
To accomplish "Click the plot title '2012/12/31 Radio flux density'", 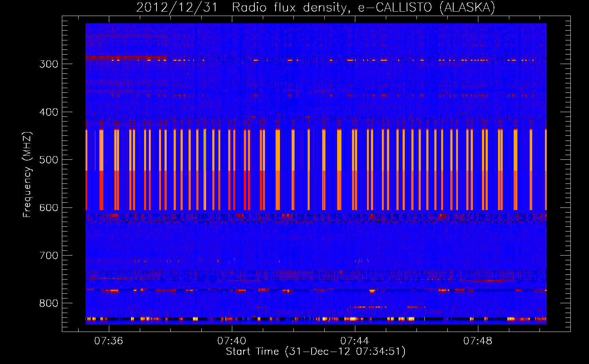I will pos(243,8).
